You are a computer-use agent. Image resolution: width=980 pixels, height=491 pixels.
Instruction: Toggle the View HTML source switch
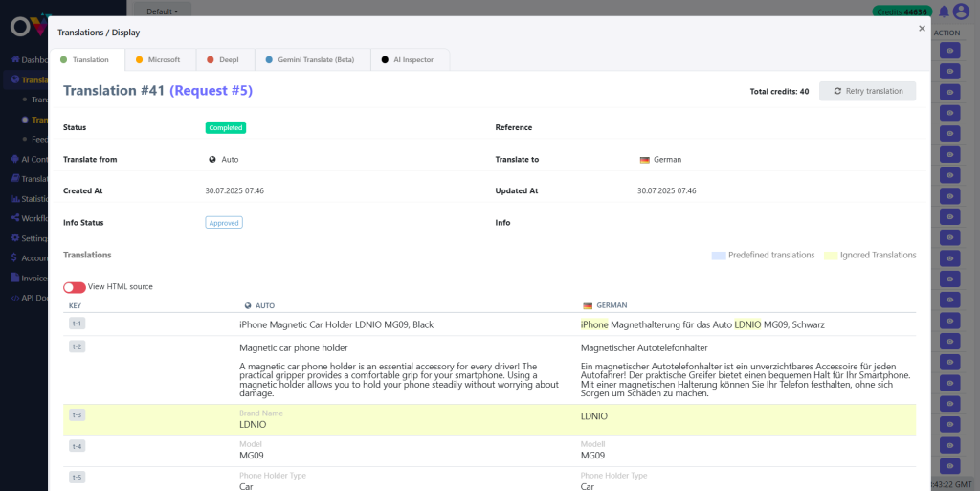point(75,287)
